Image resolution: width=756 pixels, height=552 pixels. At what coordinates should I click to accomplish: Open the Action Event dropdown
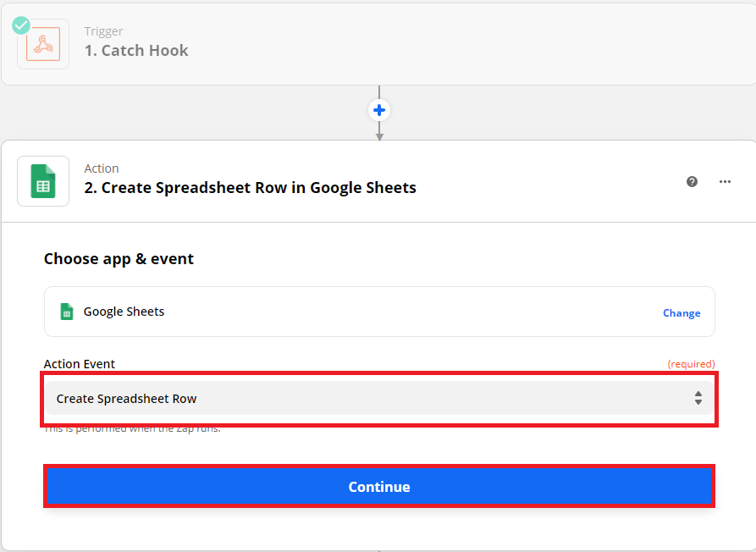pyautogui.click(x=379, y=398)
